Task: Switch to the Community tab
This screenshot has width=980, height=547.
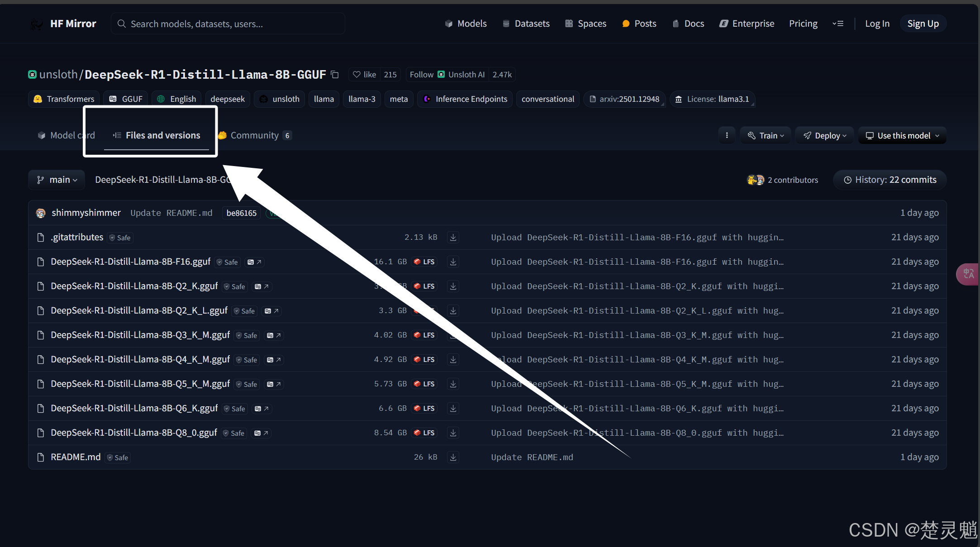Action: [x=255, y=135]
